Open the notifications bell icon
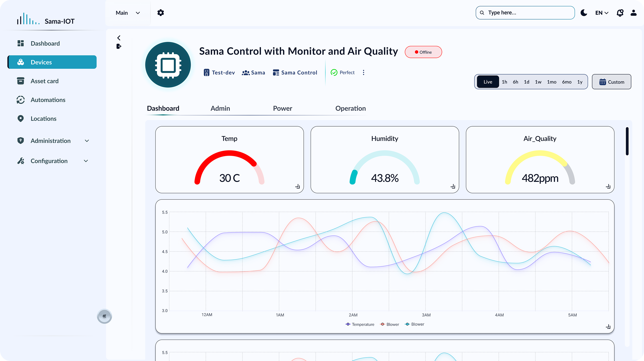 (620, 13)
